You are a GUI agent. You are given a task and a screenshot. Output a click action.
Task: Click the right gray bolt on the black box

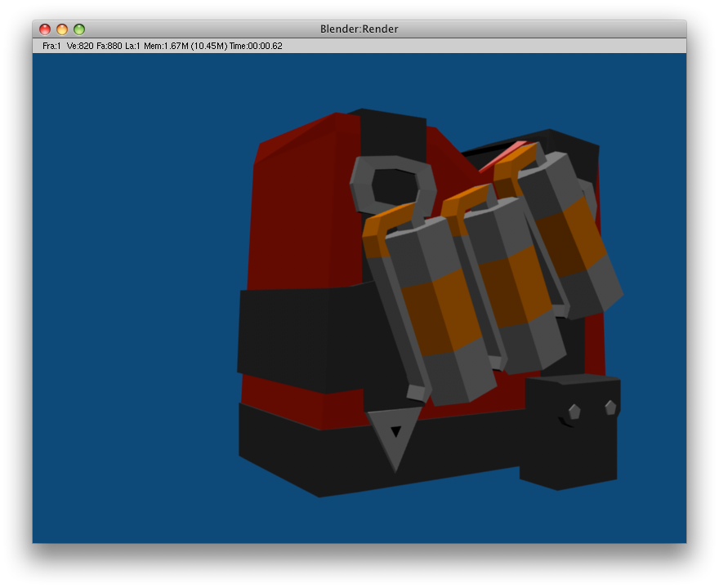(610, 407)
